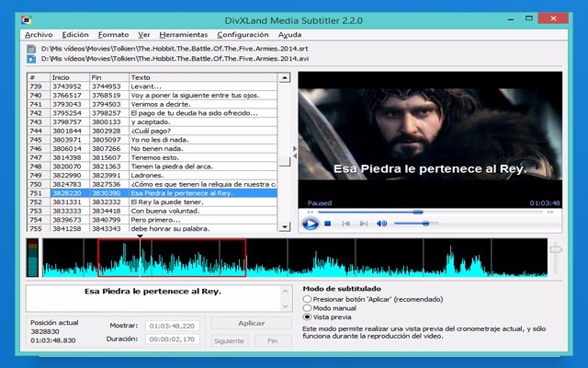This screenshot has height=368, width=588.
Task: Click the rewind arrows left of the seek bar
Action: coord(308,211)
